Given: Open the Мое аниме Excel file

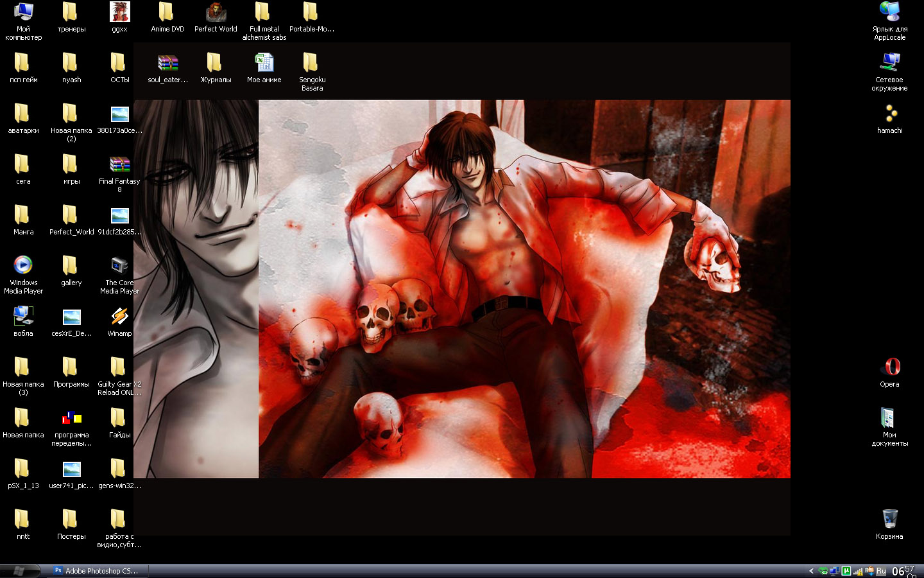Looking at the screenshot, I should [x=264, y=68].
